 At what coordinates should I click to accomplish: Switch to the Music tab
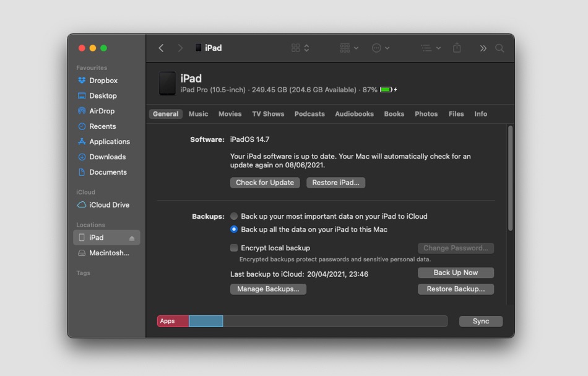click(x=199, y=114)
